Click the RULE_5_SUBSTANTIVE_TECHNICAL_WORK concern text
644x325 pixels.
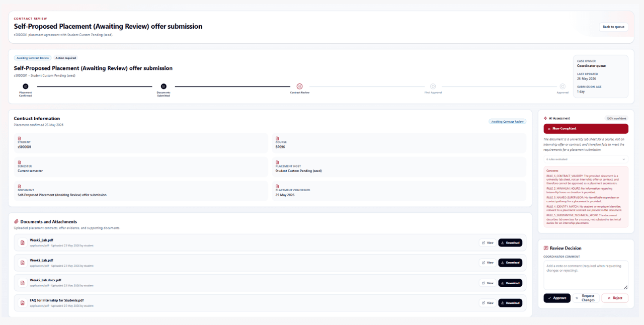pyautogui.click(x=584, y=219)
